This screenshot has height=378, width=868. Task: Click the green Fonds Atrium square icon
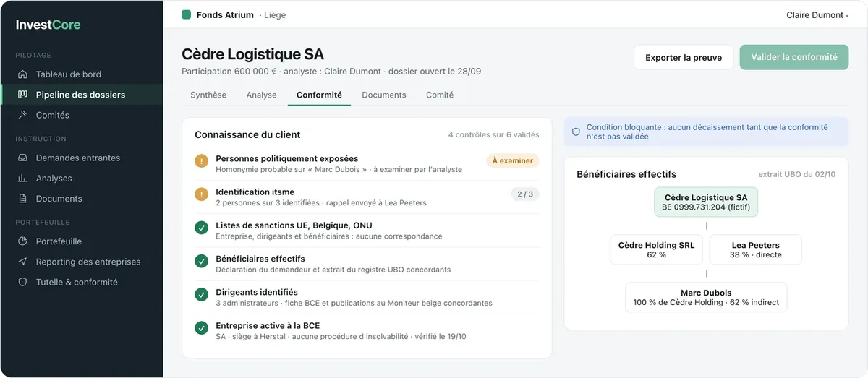click(186, 14)
